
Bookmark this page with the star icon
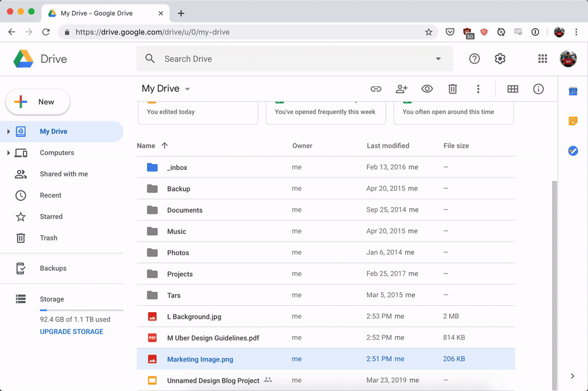coord(429,32)
